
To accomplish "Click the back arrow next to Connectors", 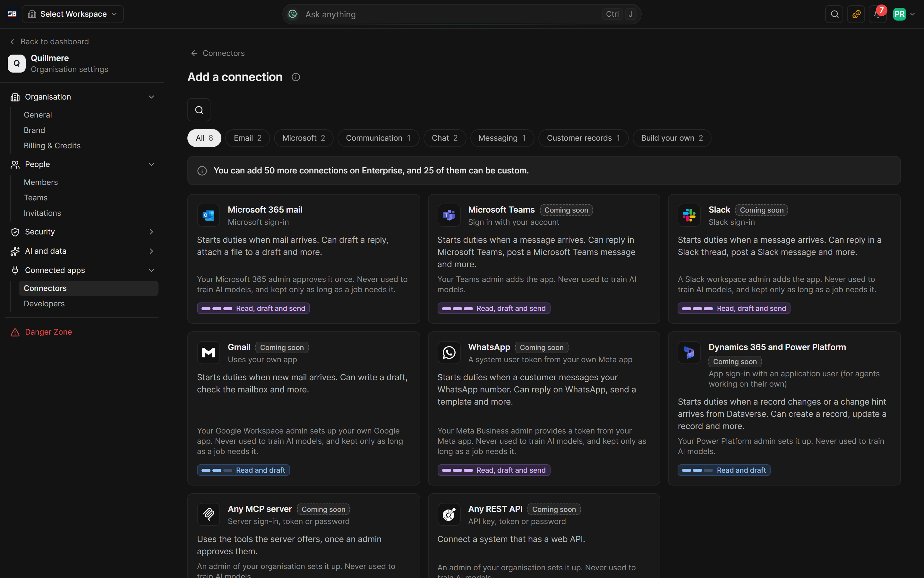I will point(194,53).
